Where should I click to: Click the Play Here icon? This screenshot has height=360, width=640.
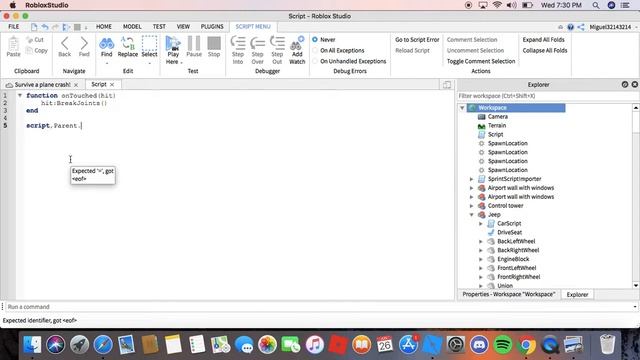173,43
